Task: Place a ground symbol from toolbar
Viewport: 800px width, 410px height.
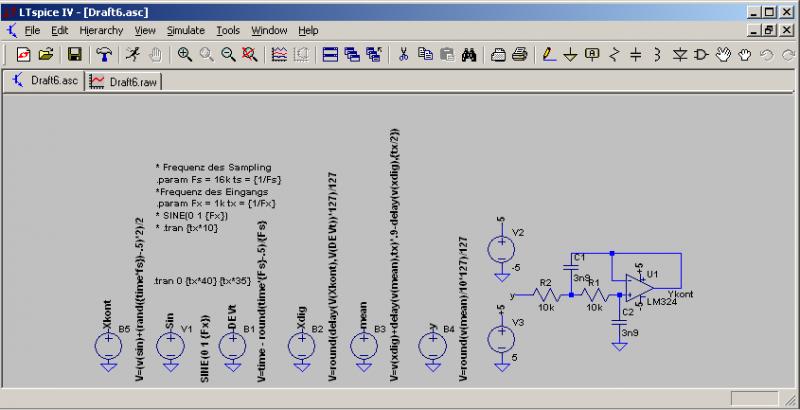Action: click(570, 55)
